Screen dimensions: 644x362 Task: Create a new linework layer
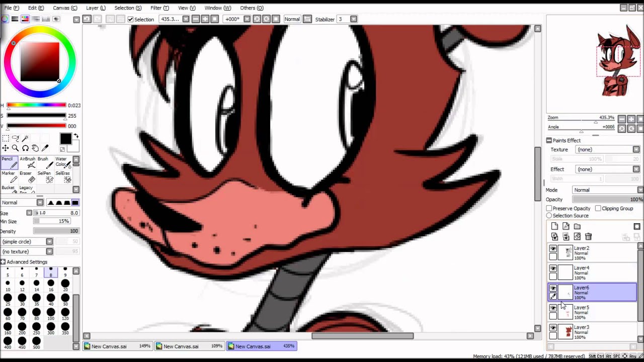pyautogui.click(x=566, y=226)
